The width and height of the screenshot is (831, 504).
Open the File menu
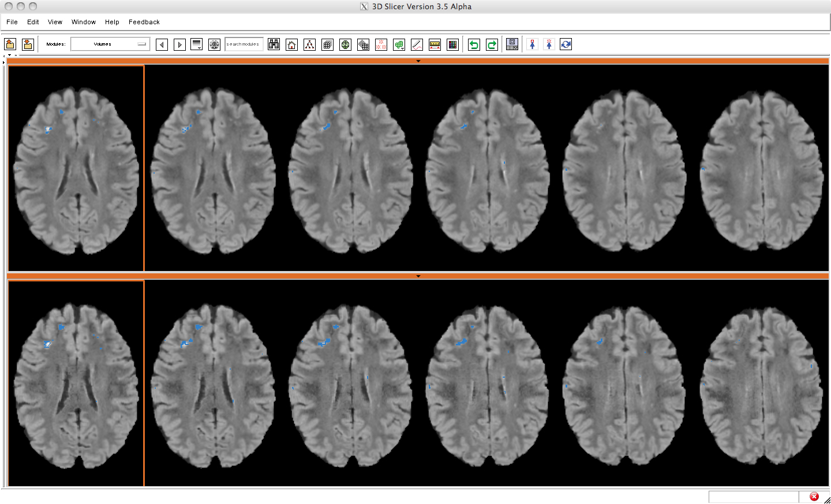point(12,22)
